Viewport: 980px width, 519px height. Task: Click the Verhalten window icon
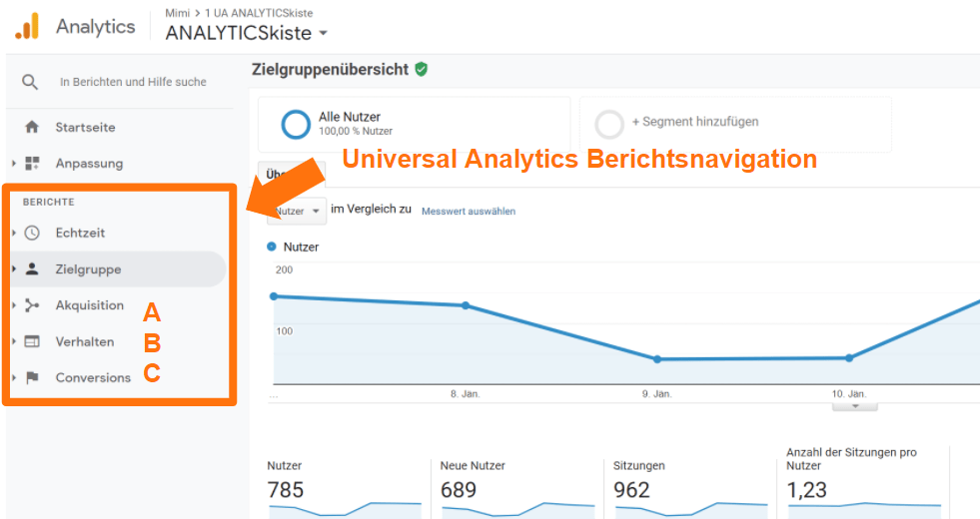[x=32, y=341]
